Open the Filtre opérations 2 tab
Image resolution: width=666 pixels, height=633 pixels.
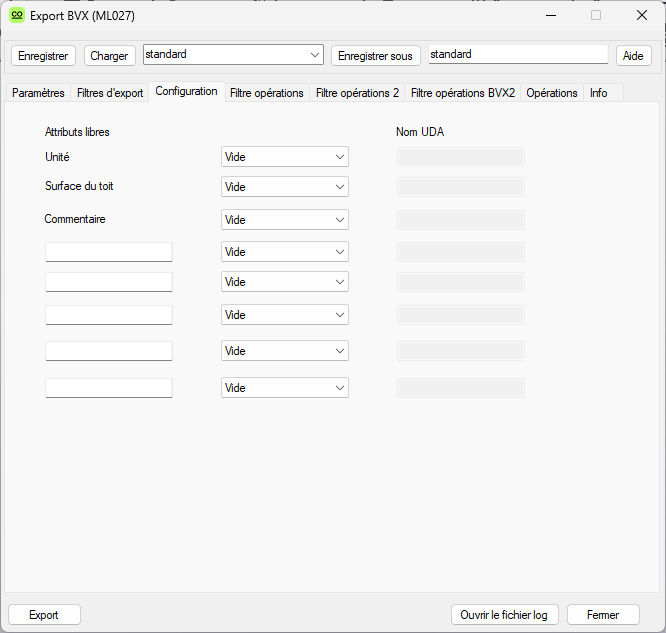point(357,93)
